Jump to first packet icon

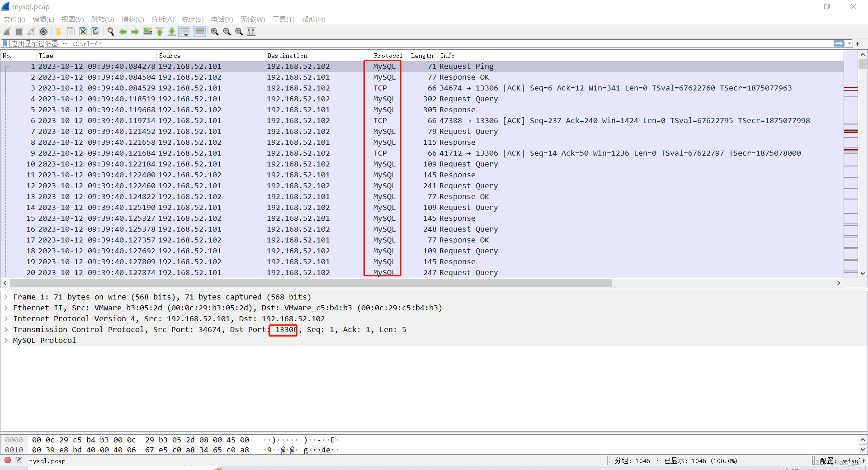[x=159, y=32]
